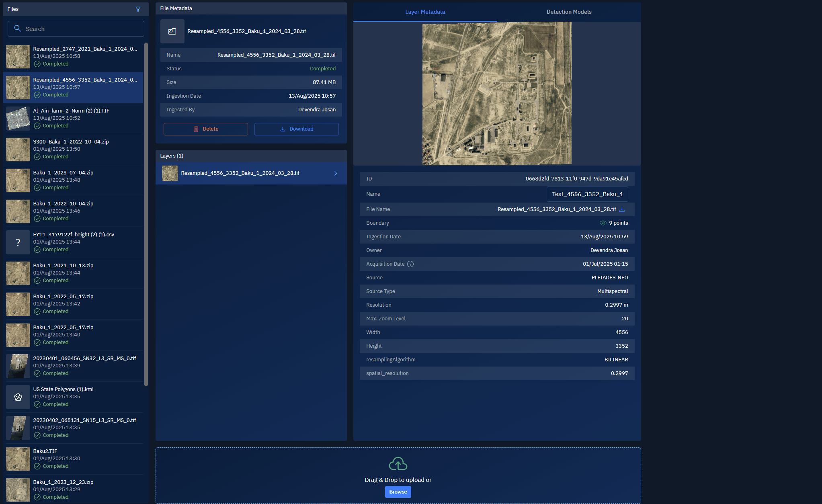
Task: Click the KML polygon file icon
Action: pyautogui.click(x=18, y=397)
